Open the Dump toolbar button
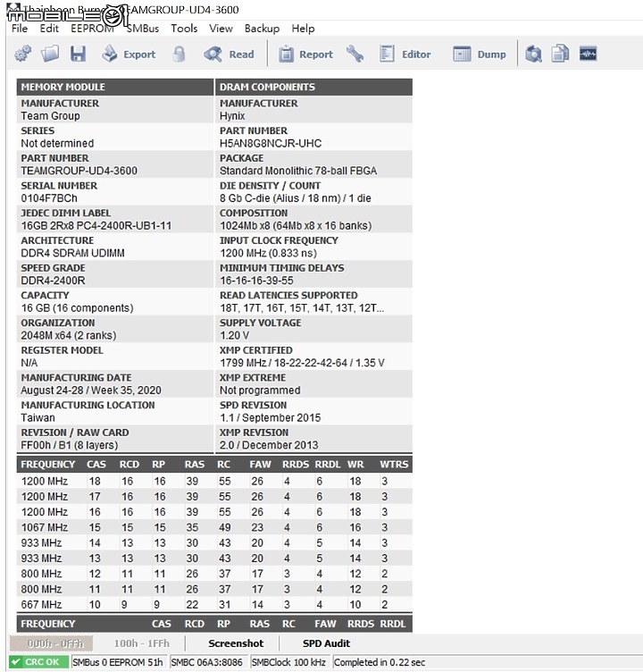The height and width of the screenshot is (672, 643). (480, 54)
